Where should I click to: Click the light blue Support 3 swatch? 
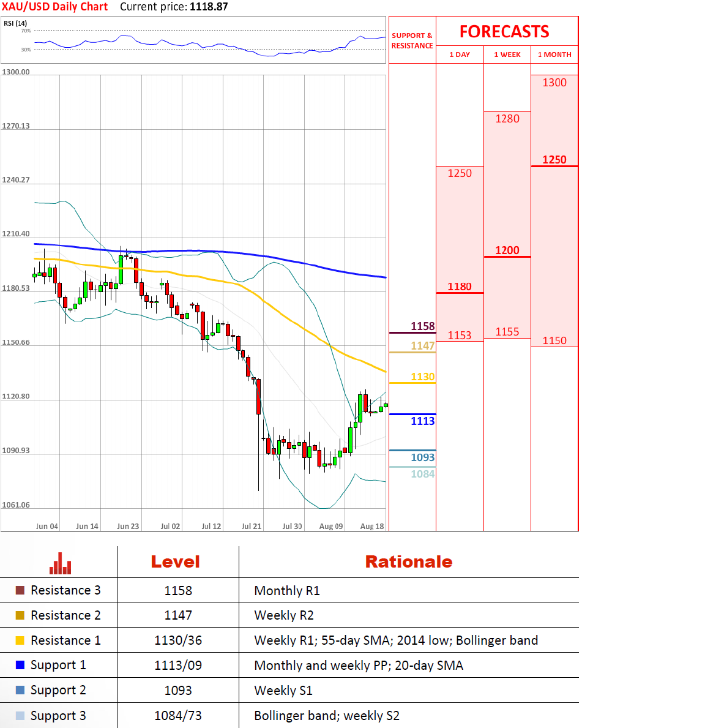(x=20, y=716)
